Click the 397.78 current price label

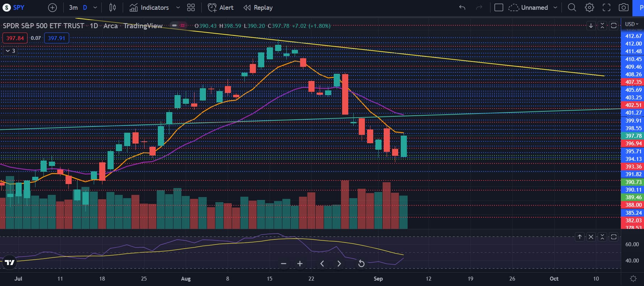pyautogui.click(x=633, y=136)
